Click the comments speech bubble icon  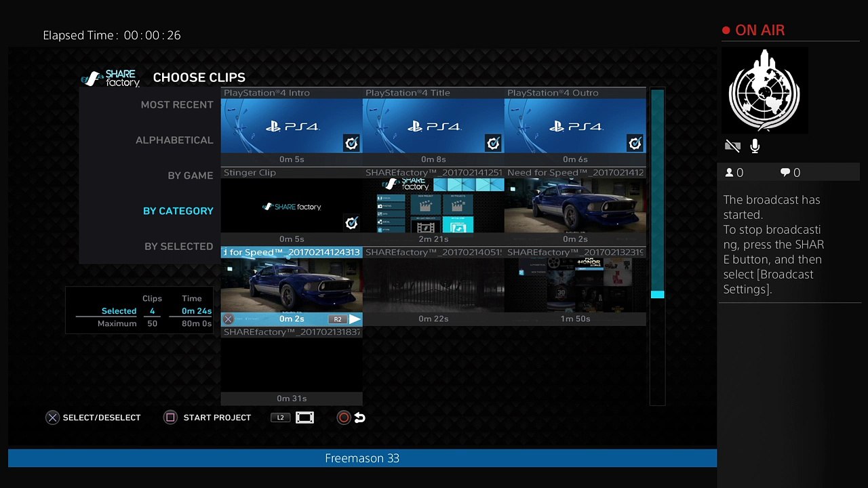pos(785,173)
